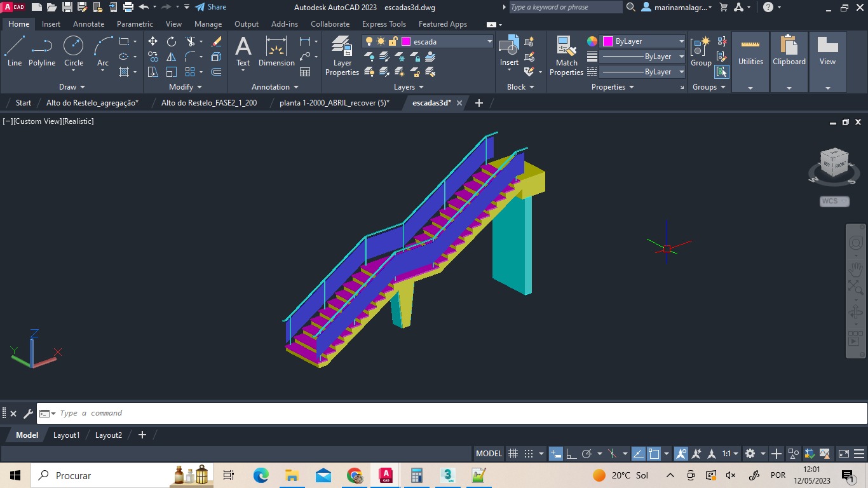Image resolution: width=868 pixels, height=488 pixels.
Task: Click the Group objects tool
Action: (x=701, y=51)
